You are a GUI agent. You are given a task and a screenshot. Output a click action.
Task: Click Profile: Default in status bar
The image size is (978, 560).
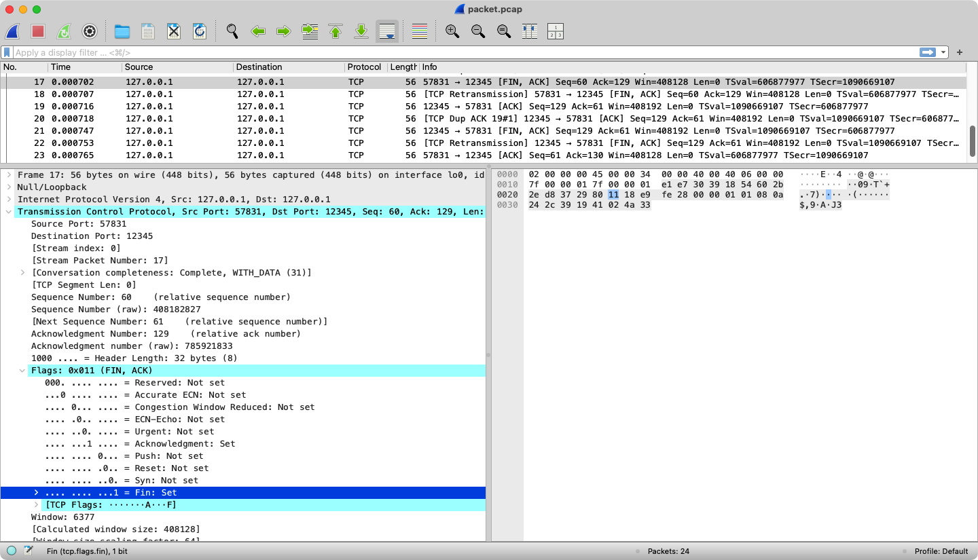[x=941, y=551]
